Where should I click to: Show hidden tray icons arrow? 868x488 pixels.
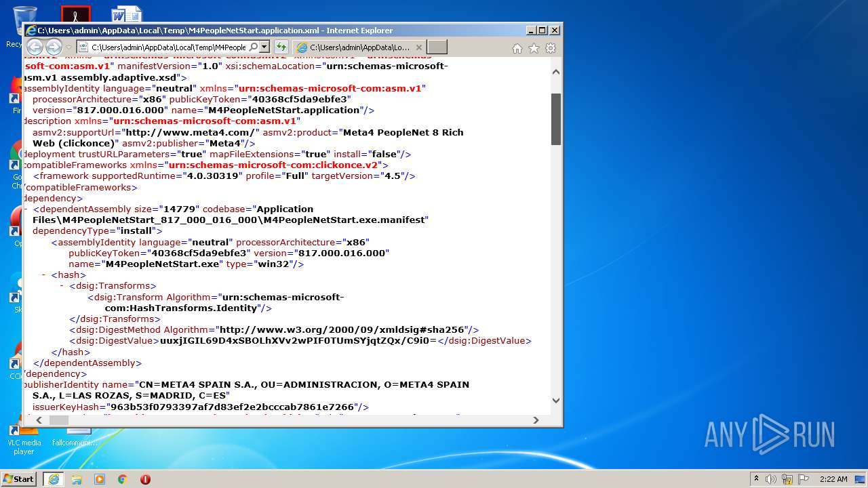tap(756, 479)
